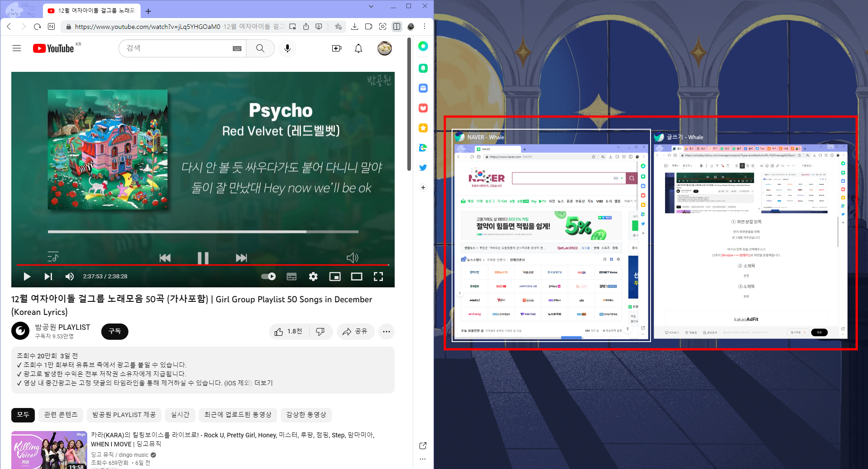Select the NAVER - Whale snap thumbnail
The height and width of the screenshot is (469, 868).
(x=551, y=235)
